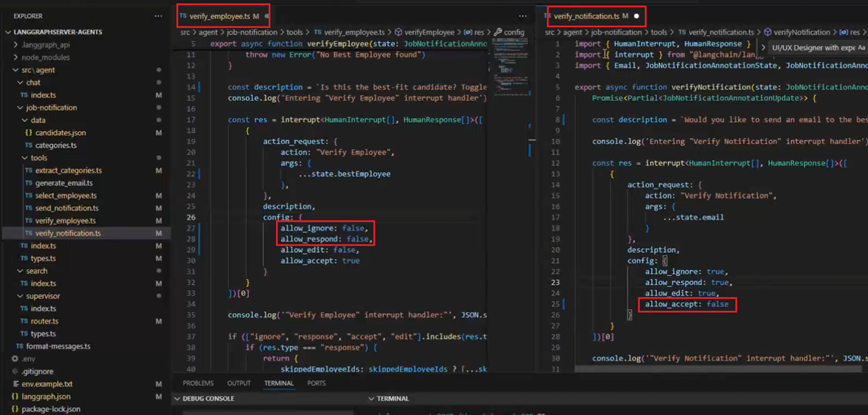Expand the node_modules folder

pos(16,57)
